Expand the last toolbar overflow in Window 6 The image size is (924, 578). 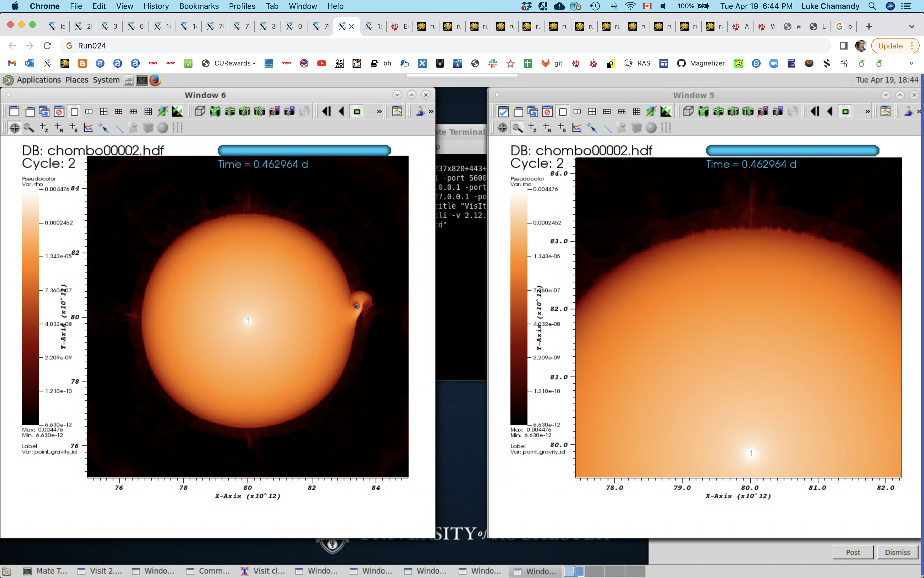[x=431, y=111]
